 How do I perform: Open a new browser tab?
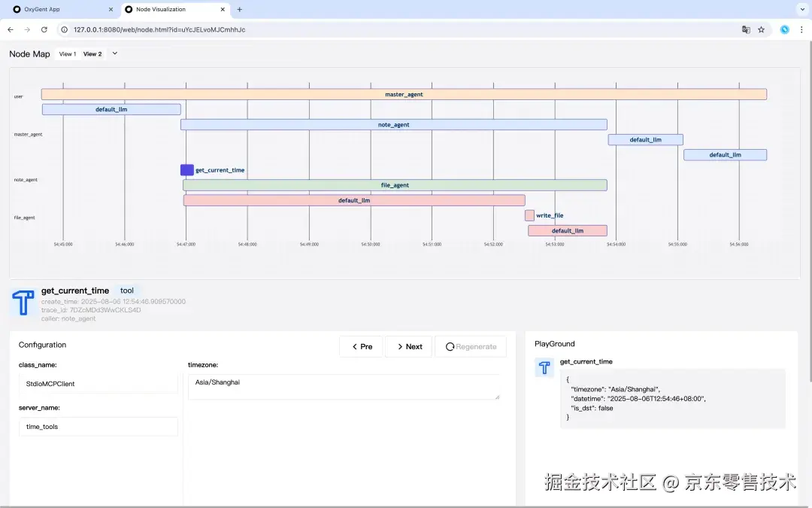[x=239, y=9]
